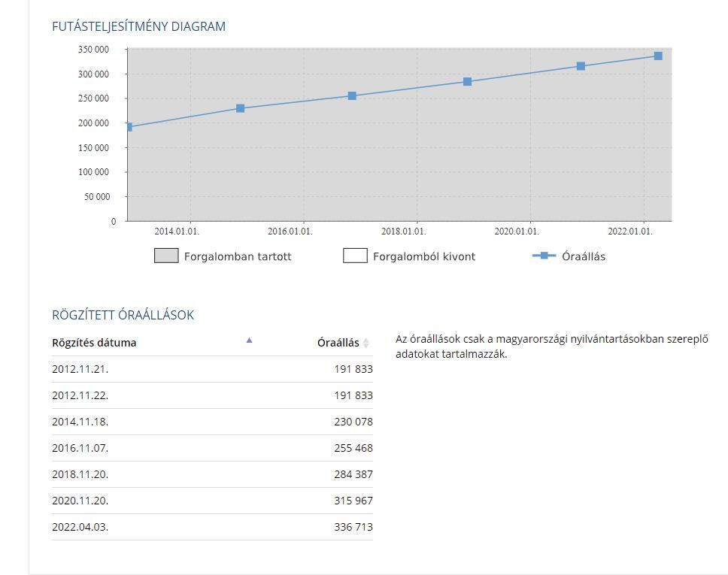Select the 2022.04.03. row in the table
This screenshot has width=728, height=575.
click(80, 527)
